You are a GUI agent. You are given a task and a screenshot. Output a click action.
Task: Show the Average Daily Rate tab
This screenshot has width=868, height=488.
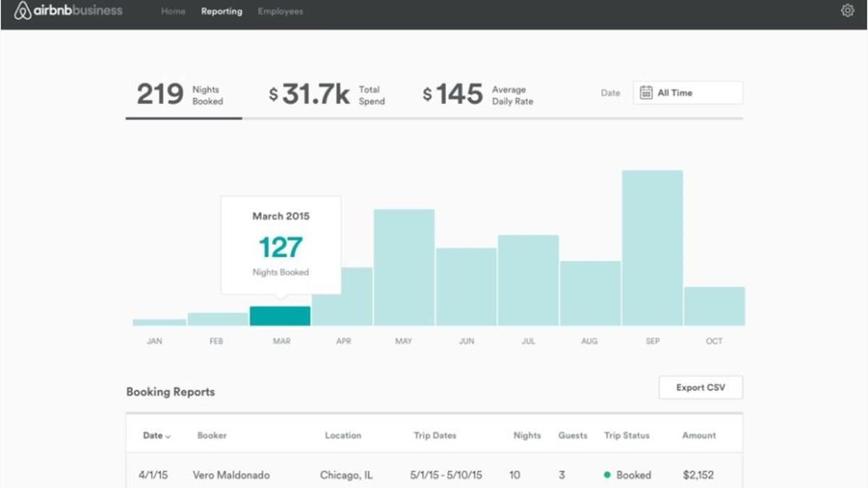pyautogui.click(x=478, y=95)
